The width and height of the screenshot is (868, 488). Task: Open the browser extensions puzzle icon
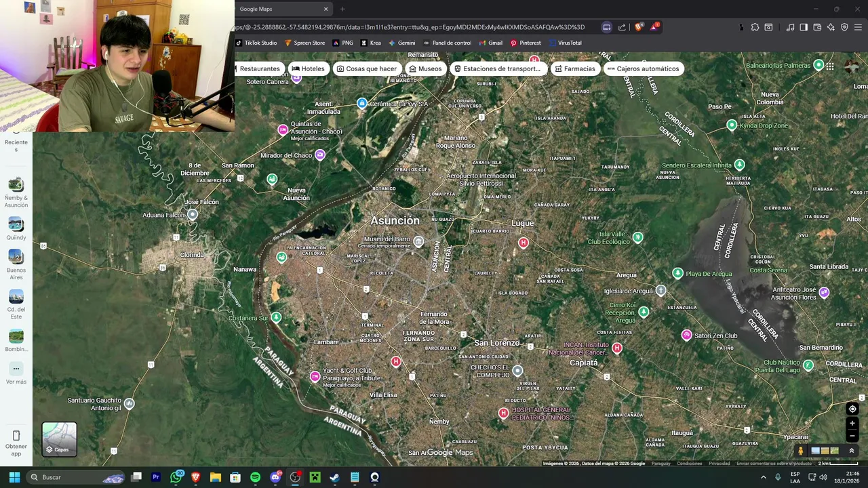pyautogui.click(x=755, y=27)
